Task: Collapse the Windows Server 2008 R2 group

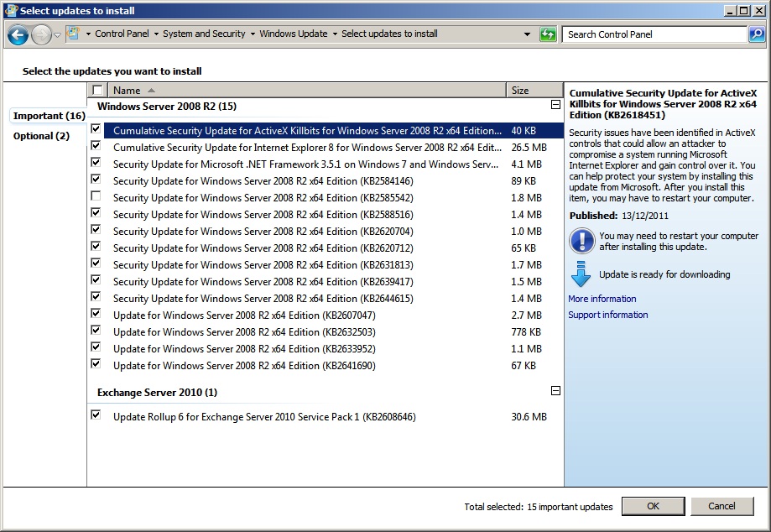Action: point(555,106)
